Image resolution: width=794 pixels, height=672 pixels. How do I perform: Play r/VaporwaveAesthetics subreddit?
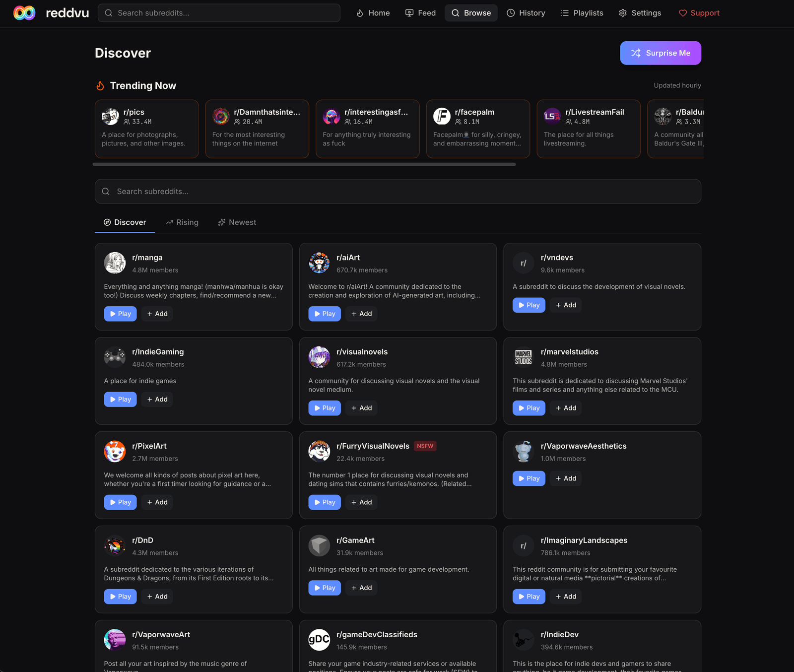click(x=529, y=478)
